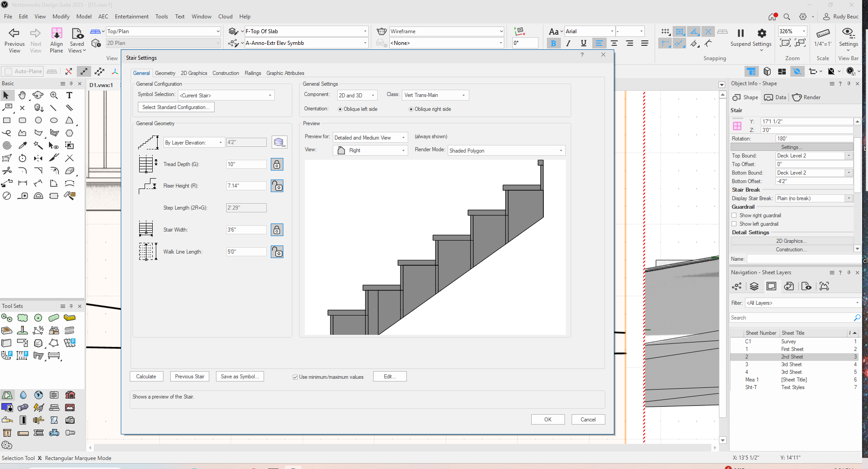Select the Text tool in the Basic palette
Image resolution: width=868 pixels, height=469 pixels.
click(x=69, y=95)
